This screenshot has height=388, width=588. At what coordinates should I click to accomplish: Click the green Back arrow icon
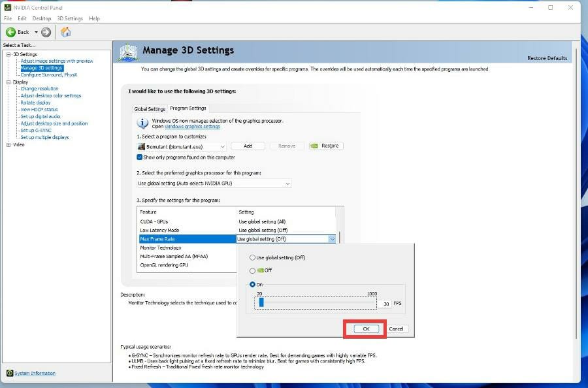pos(10,32)
